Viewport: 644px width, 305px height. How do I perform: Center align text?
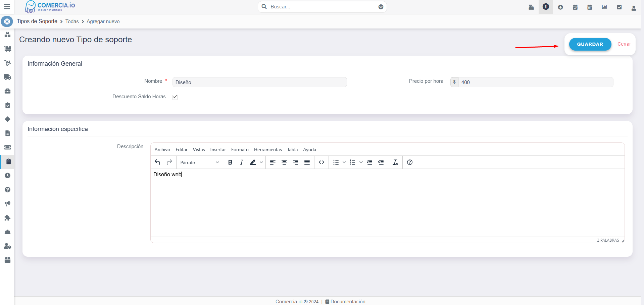click(284, 162)
